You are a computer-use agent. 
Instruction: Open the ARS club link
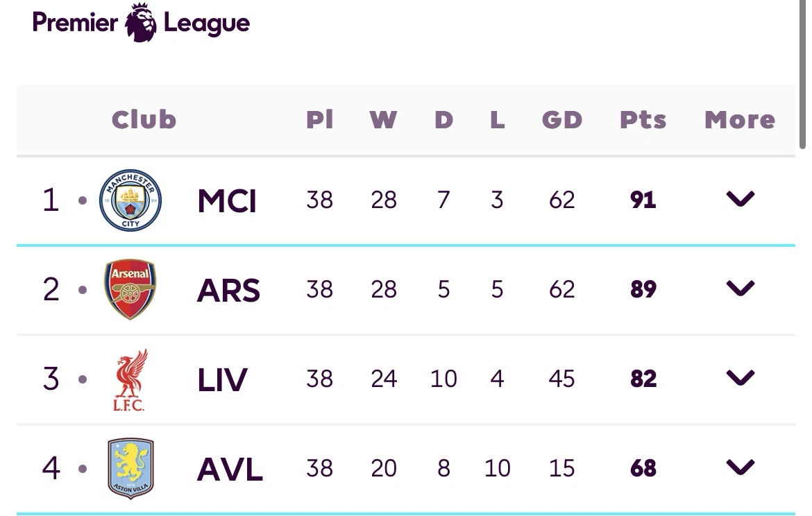coord(228,291)
